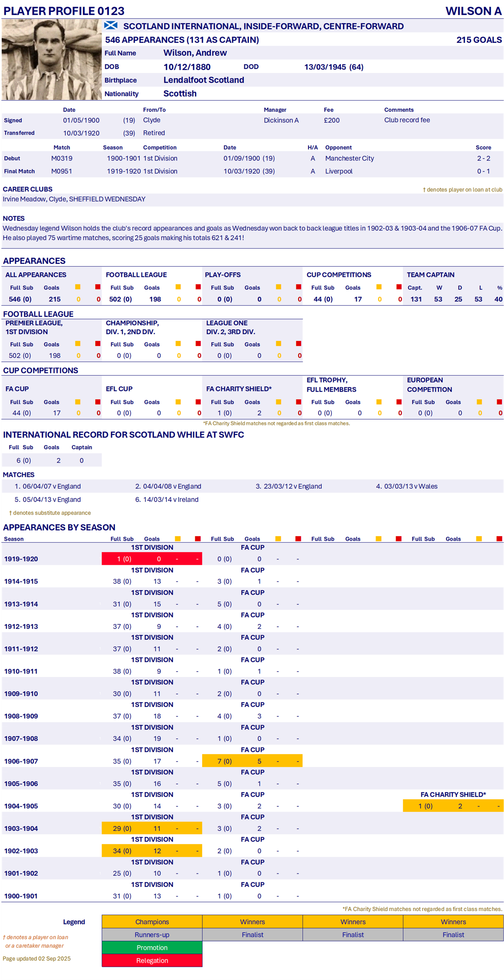Click the highlighted 1906-1907 FA Cup cell
This screenshot has width=504, height=980.
[x=252, y=761]
